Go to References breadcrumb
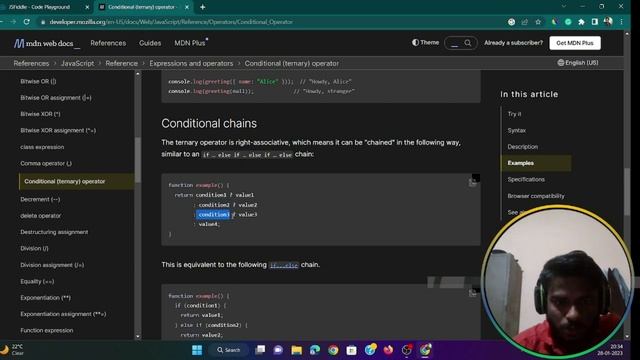The image size is (640, 360). coord(31,63)
